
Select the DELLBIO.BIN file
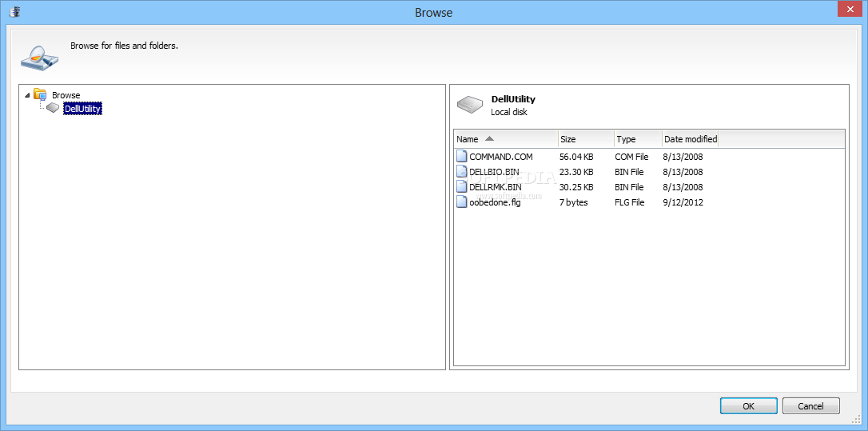pyautogui.click(x=494, y=172)
